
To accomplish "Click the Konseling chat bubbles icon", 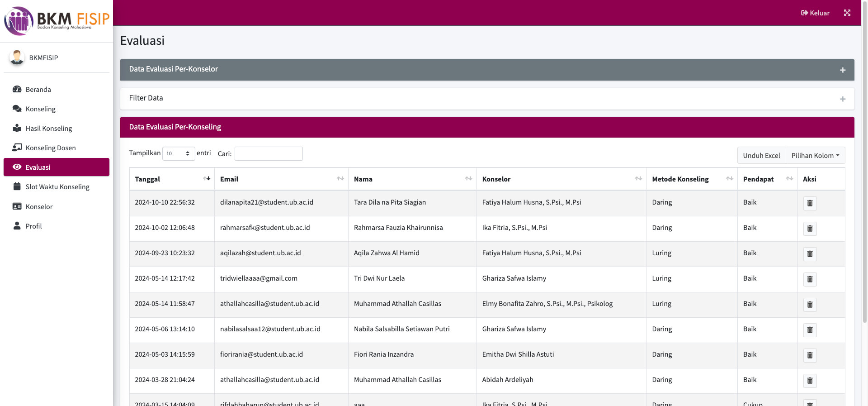I will coord(17,109).
